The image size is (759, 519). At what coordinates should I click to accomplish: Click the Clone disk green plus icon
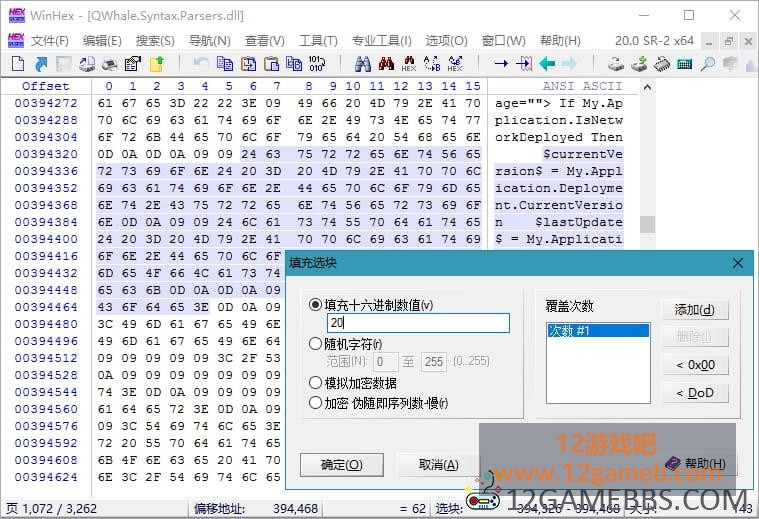point(639,64)
